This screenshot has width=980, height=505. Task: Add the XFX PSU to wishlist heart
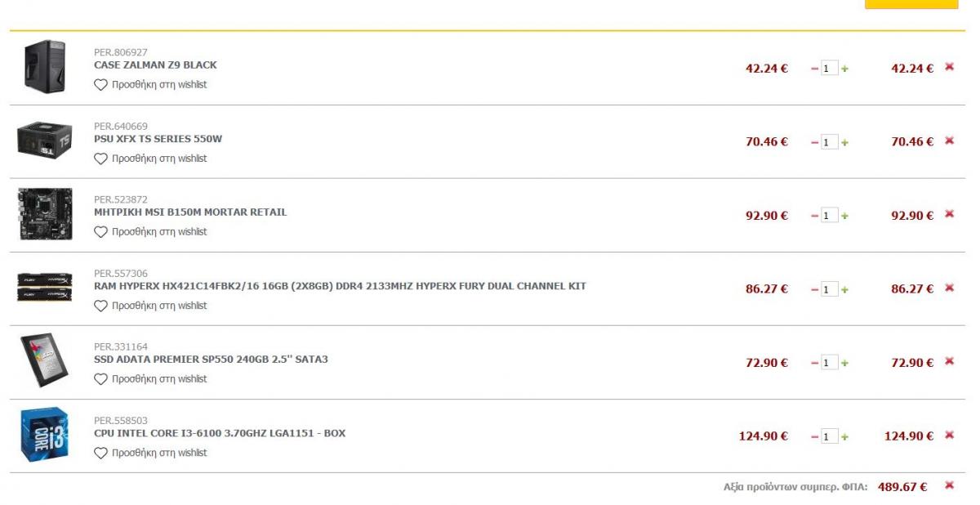(x=150, y=158)
